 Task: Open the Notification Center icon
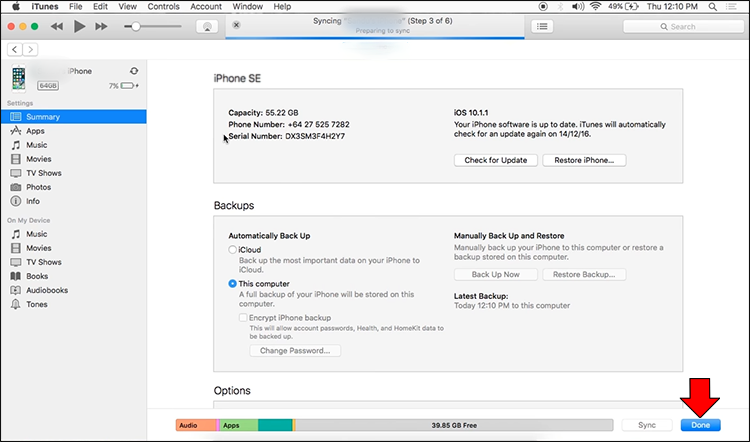731,6
